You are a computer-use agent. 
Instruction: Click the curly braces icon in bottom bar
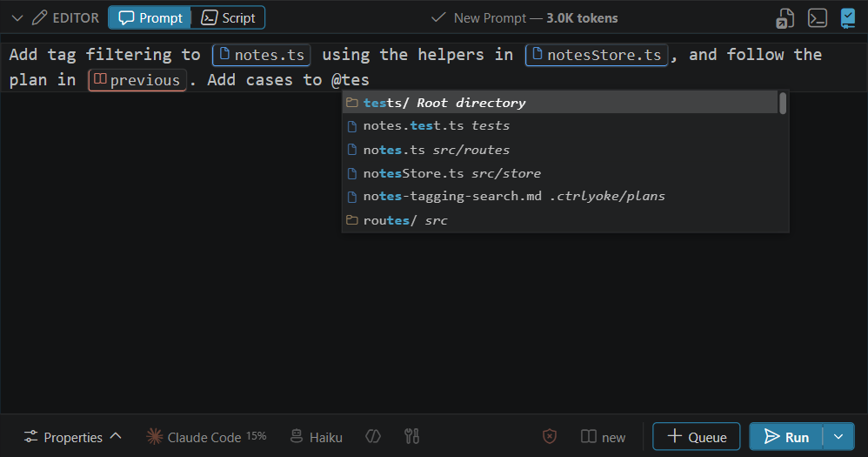[373, 436]
